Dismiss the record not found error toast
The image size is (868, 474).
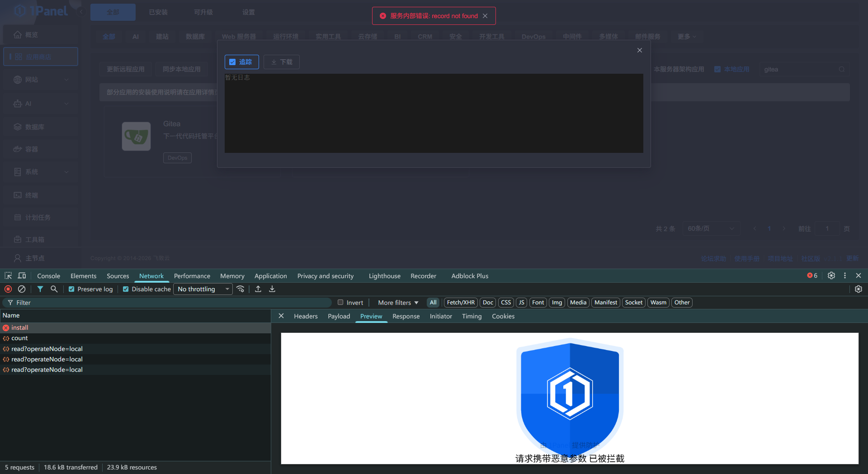click(485, 16)
